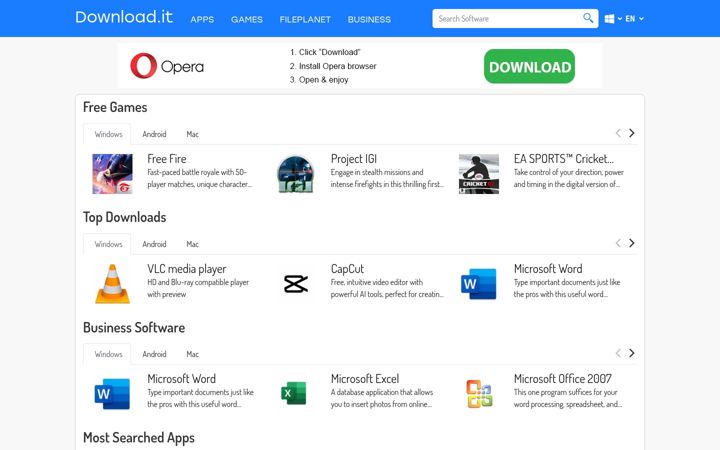Click the Opera logo in the ad
720x450 pixels.
click(x=167, y=66)
